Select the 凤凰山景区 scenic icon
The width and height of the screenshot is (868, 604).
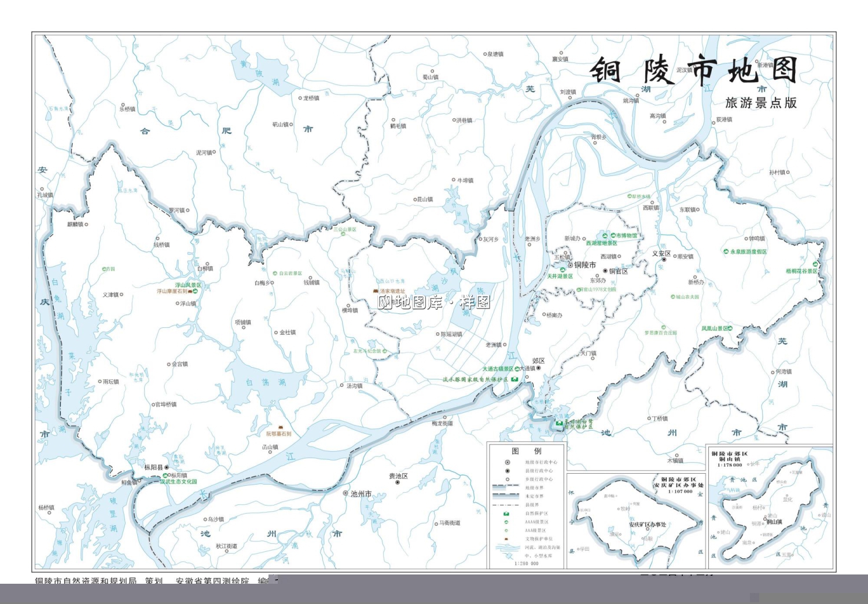731,328
